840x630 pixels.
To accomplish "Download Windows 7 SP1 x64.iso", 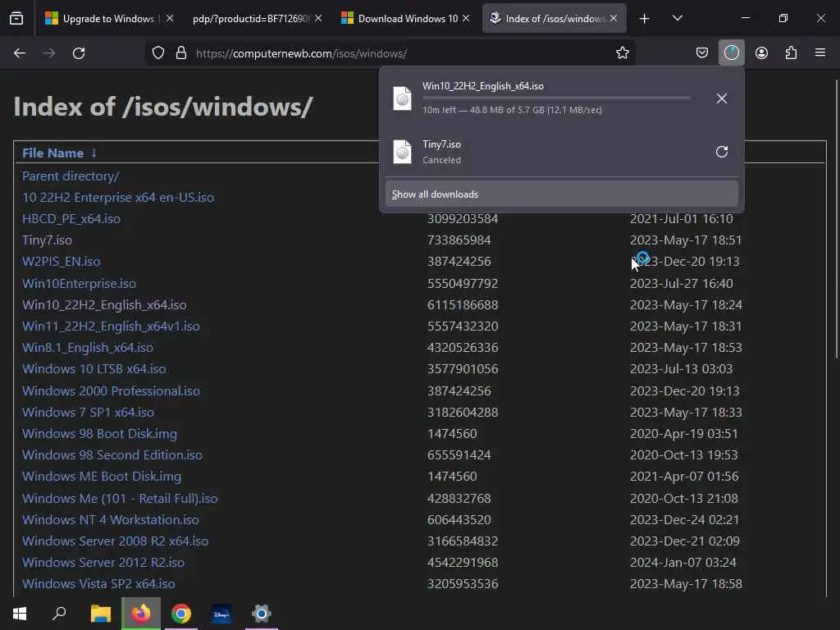I will tap(89, 413).
